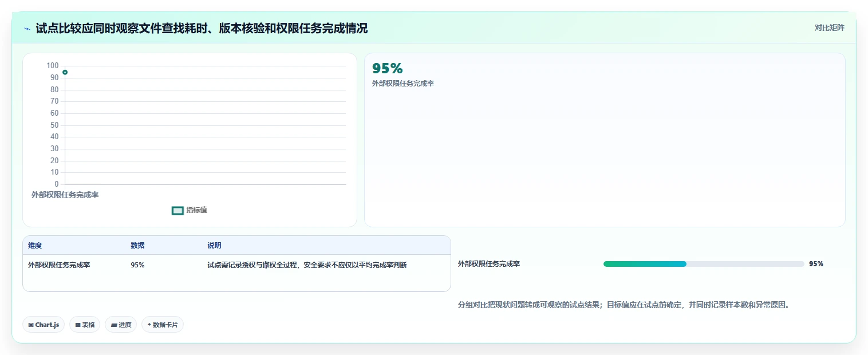Click the y-axis value 0
868x355 pixels.
click(x=56, y=184)
